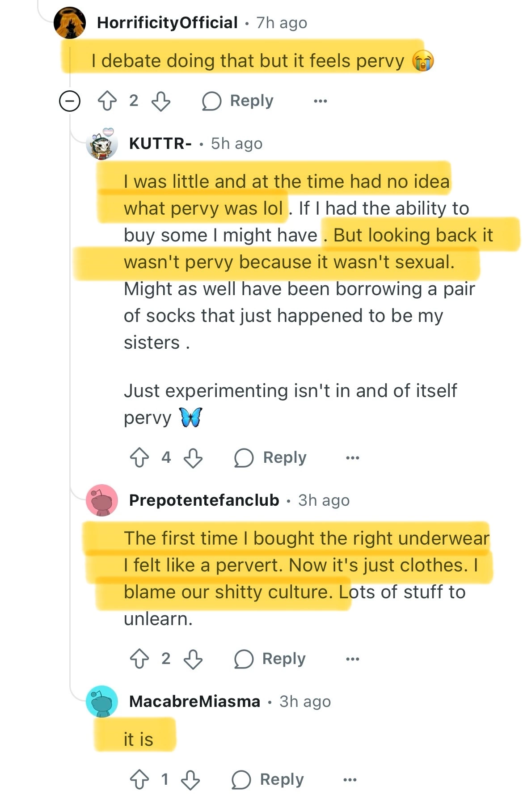The width and height of the screenshot is (523, 812).
Task: Downvote KUTTR-'s comment
Action: click(x=194, y=457)
